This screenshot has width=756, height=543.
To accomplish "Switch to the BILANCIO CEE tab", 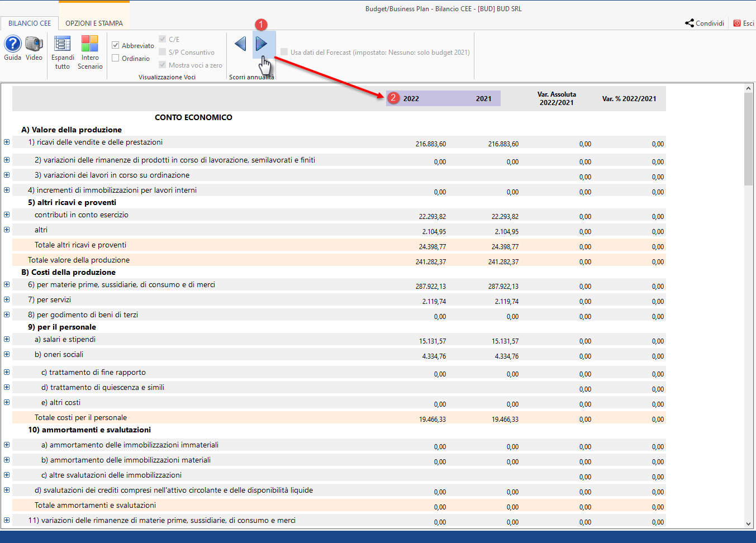I will [x=29, y=23].
